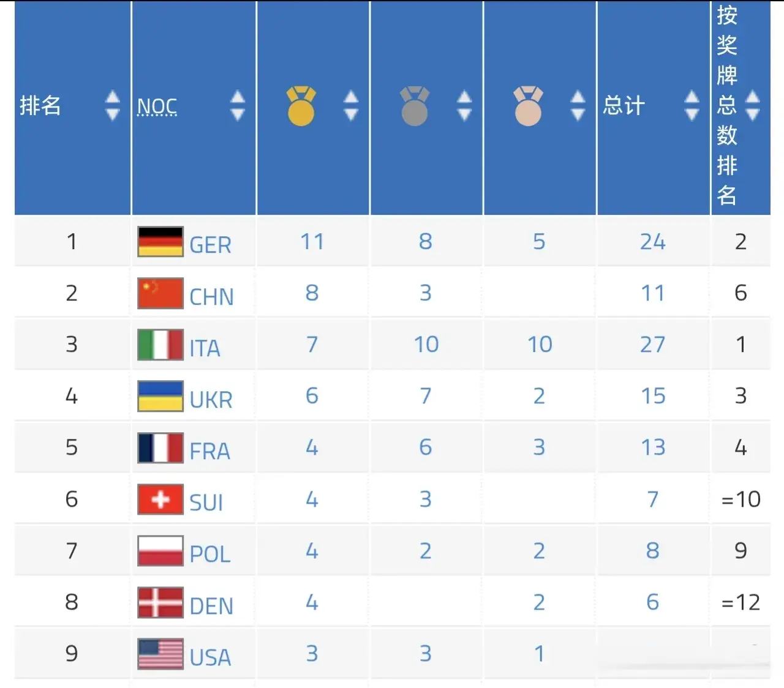The height and width of the screenshot is (688, 784).
Task: Click the German flag icon
Action: point(160,242)
